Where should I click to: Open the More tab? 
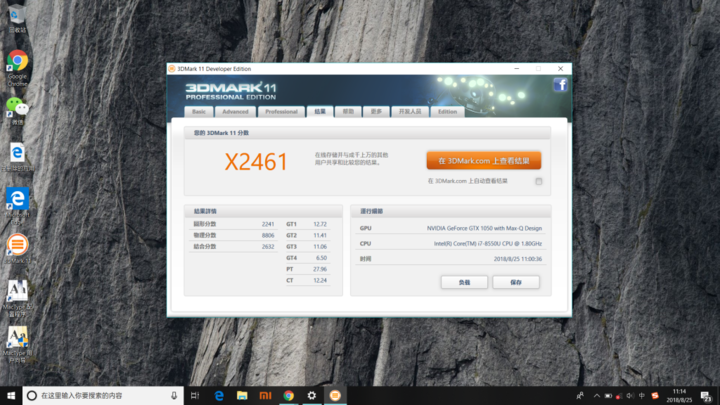click(376, 112)
